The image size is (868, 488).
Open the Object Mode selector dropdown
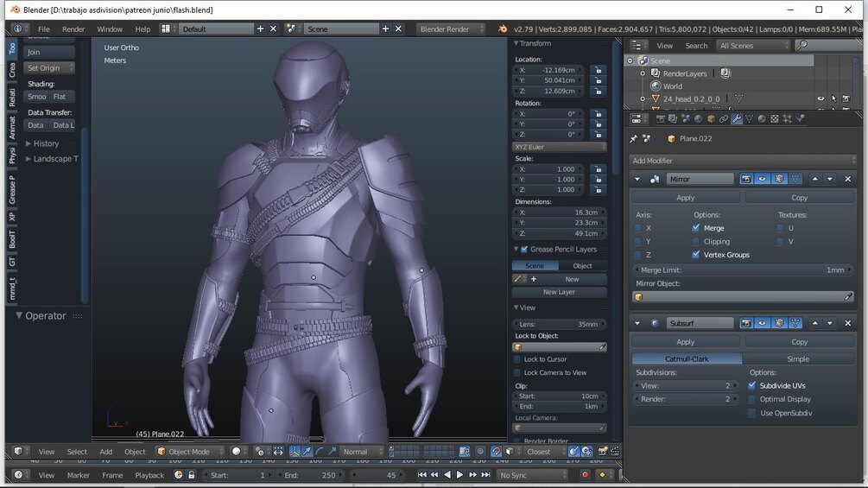pyautogui.click(x=191, y=452)
